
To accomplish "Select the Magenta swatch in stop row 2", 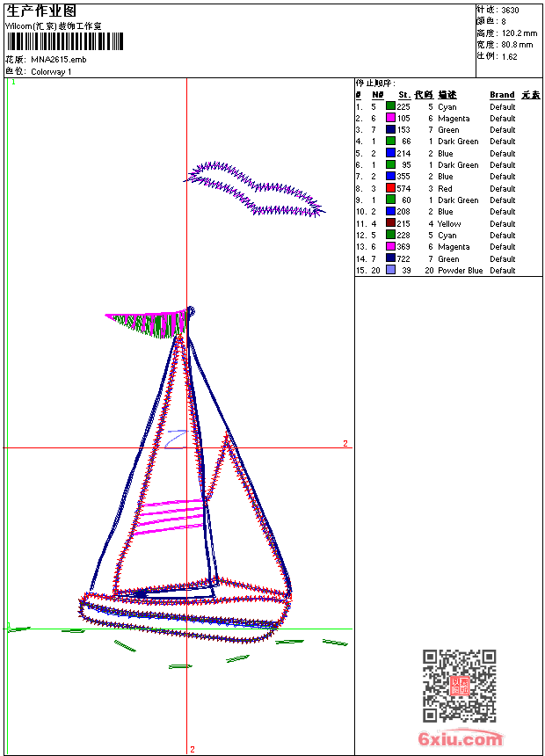I will click(x=390, y=118).
